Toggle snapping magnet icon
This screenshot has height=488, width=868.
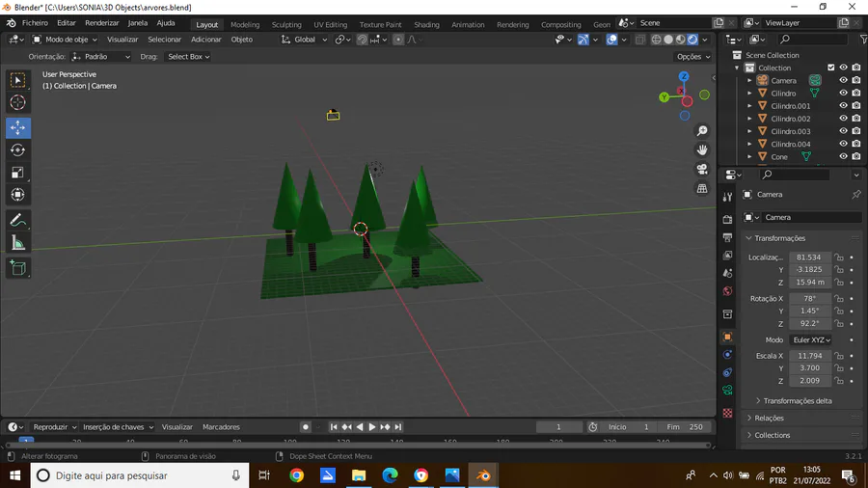pos(362,40)
